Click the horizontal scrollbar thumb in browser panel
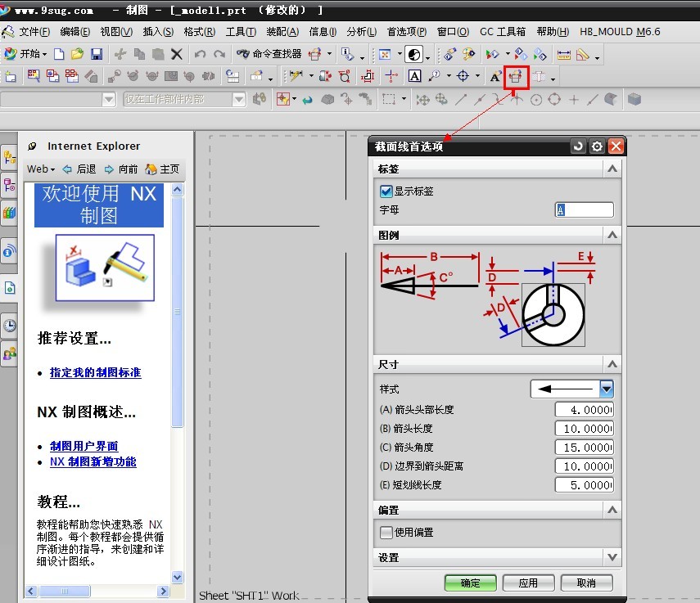The height and width of the screenshot is (603, 700). [x=65, y=591]
